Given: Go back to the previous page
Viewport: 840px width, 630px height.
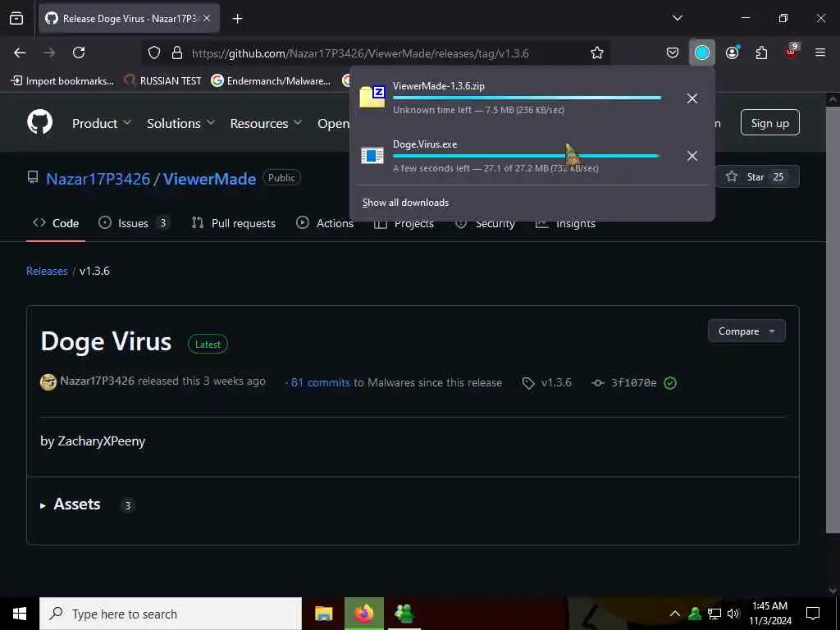Looking at the screenshot, I should click(20, 52).
